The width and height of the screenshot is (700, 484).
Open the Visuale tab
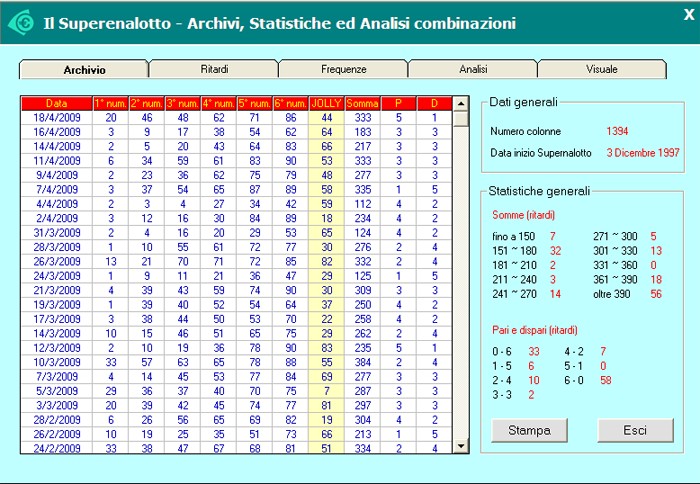tap(602, 69)
